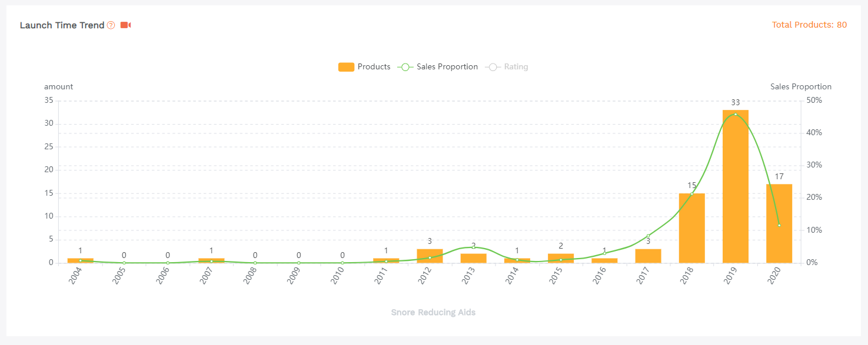Click the 2004 bar with 1 product
The height and width of the screenshot is (345, 868).
tap(80, 260)
